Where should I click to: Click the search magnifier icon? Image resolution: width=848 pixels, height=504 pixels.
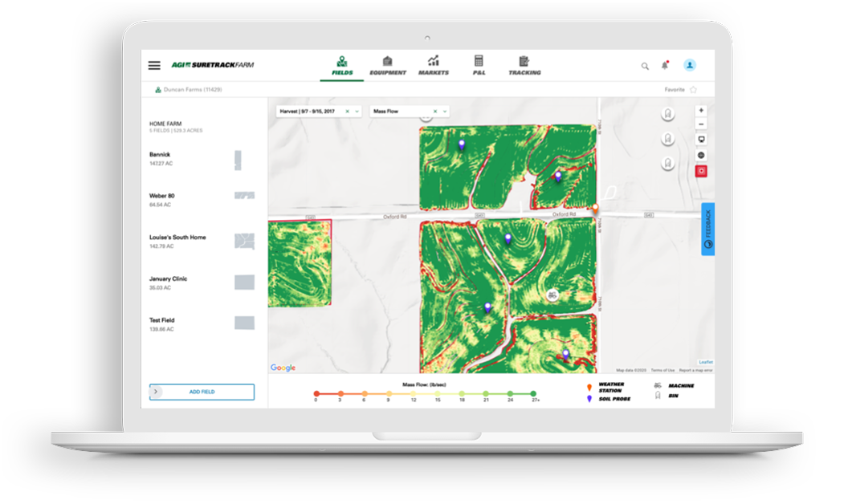point(645,66)
